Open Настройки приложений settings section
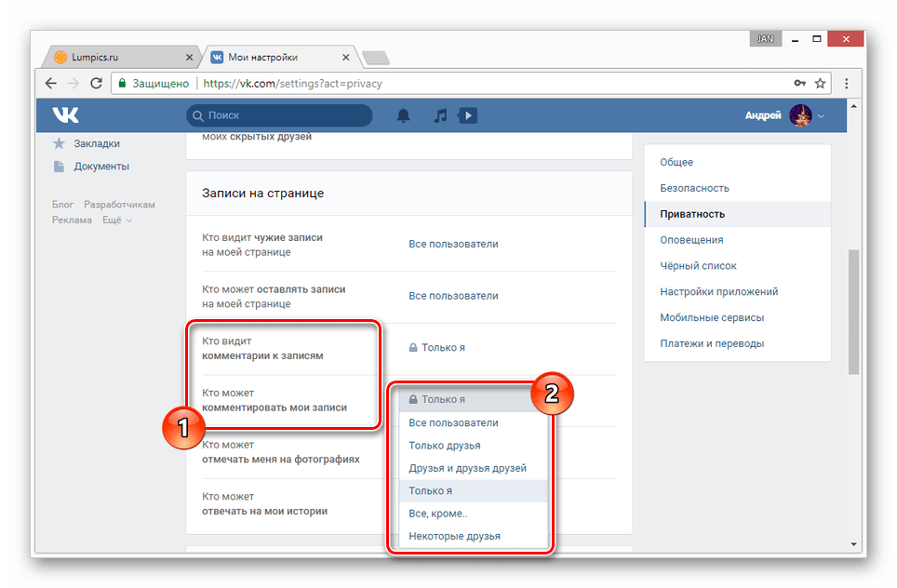This screenshot has width=897, height=588. (x=737, y=292)
